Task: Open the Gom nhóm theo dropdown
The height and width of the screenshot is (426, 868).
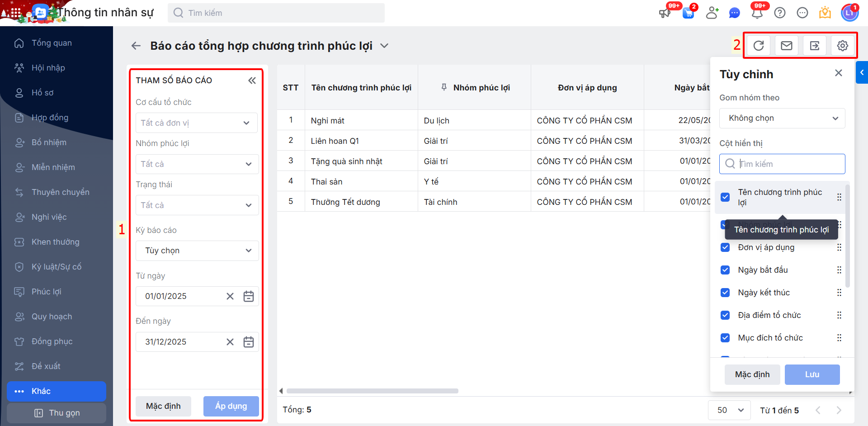Action: [782, 118]
